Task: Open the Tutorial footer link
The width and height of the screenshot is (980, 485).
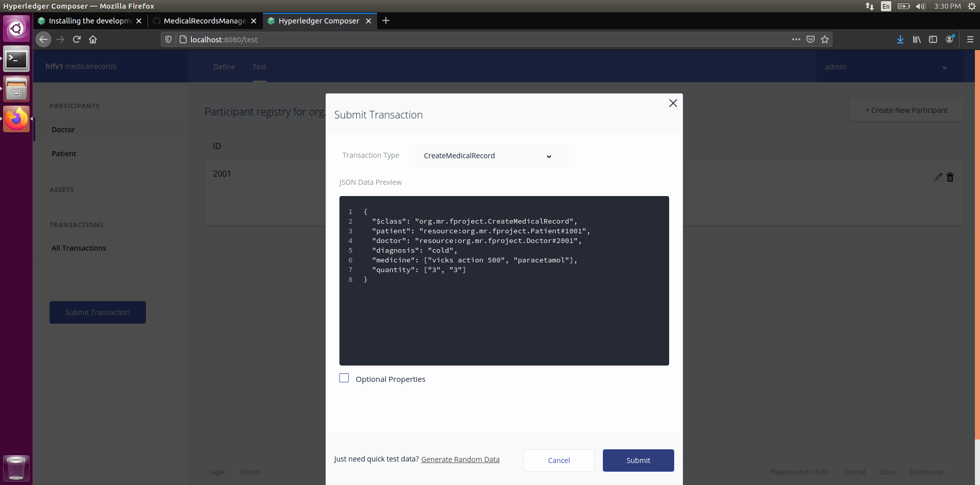Action: pyautogui.click(x=854, y=472)
